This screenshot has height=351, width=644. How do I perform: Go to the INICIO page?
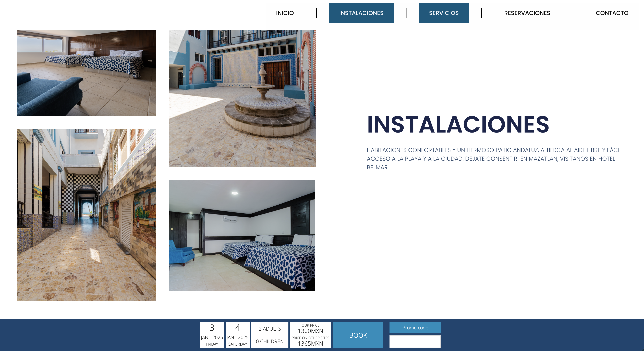(x=285, y=13)
